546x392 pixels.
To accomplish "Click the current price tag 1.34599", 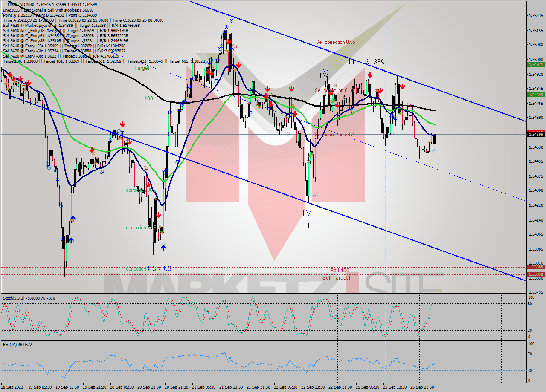I will [535, 134].
